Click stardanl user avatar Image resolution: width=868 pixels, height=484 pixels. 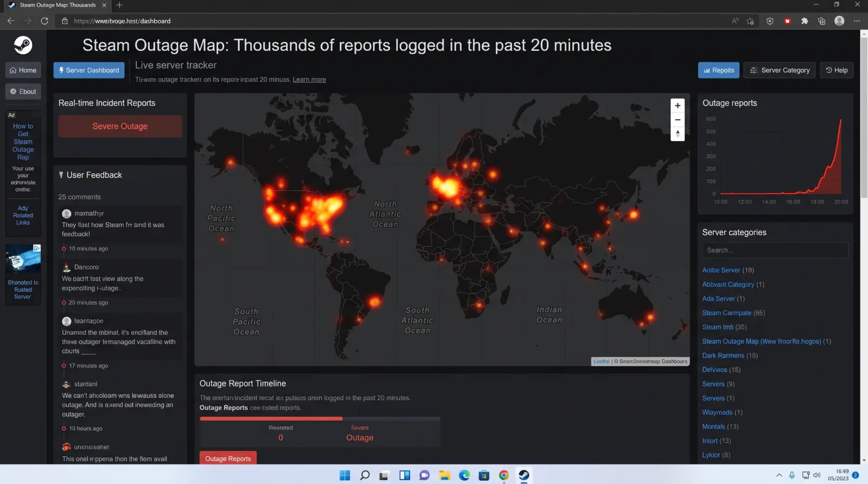[67, 384]
